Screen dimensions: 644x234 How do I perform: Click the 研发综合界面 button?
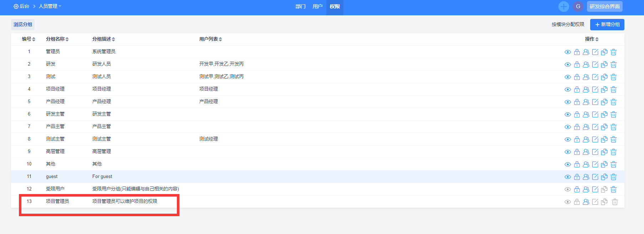pos(605,6)
